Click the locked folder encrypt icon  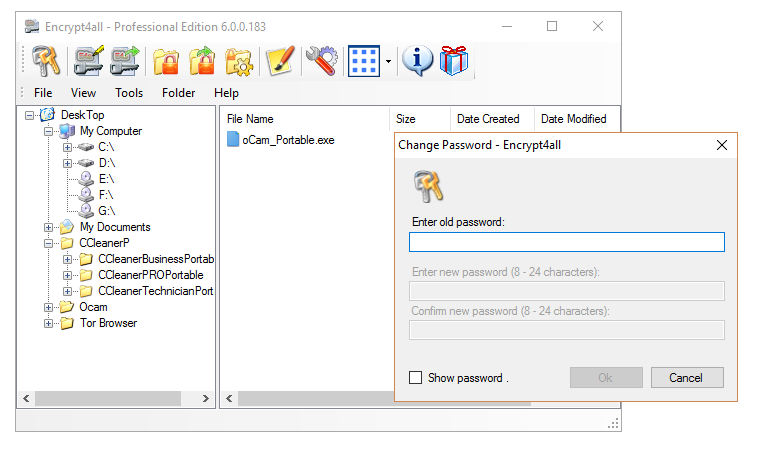(x=166, y=62)
